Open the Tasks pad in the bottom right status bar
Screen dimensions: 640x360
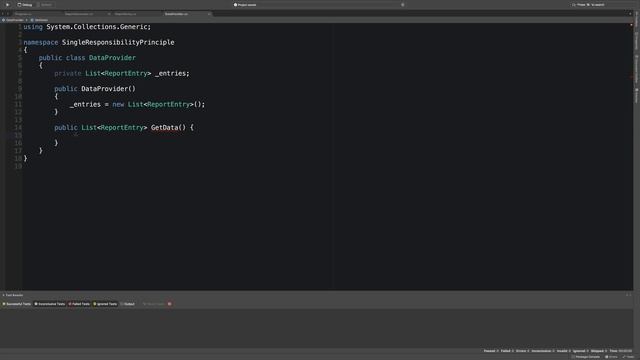click(629, 357)
